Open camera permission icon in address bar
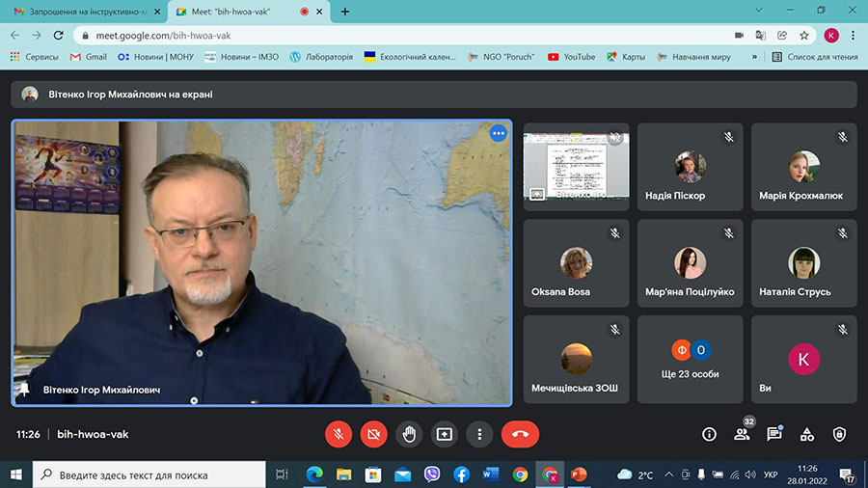 coord(739,36)
